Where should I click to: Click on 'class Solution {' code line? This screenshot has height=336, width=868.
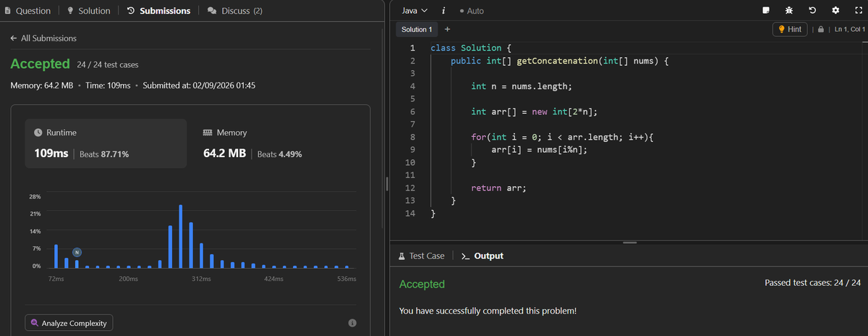[471, 48]
